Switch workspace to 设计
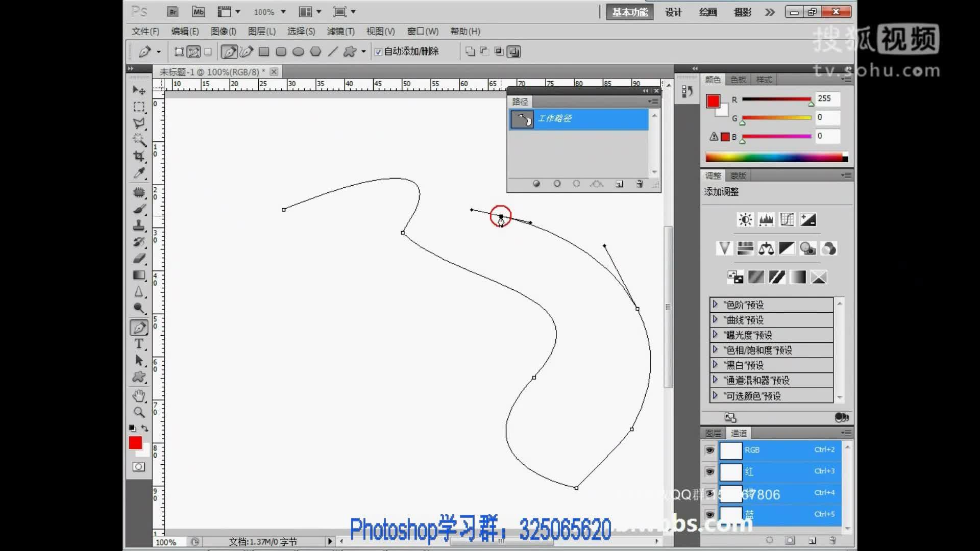Viewport: 980px width, 551px height. [673, 12]
